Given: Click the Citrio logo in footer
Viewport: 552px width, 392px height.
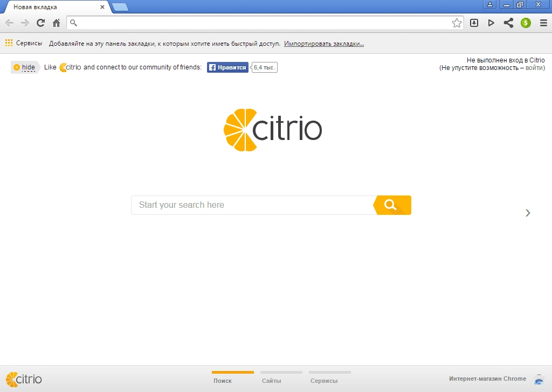Looking at the screenshot, I should coord(24,379).
